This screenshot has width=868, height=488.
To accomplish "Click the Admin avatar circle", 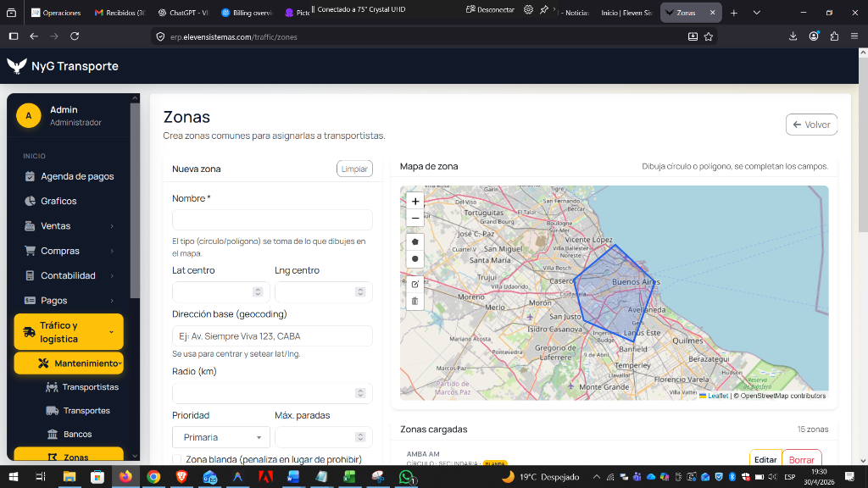I will click(x=28, y=115).
